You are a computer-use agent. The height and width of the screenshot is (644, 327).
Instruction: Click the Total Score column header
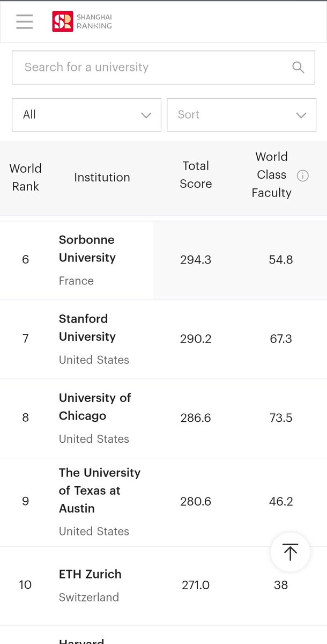coord(196,175)
